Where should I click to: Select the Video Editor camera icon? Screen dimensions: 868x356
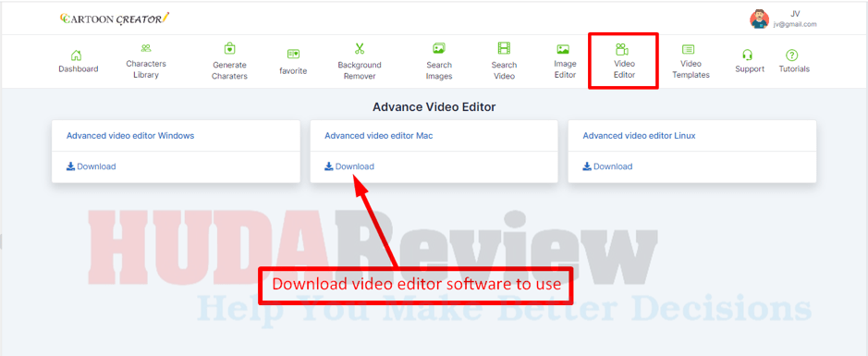pos(622,49)
